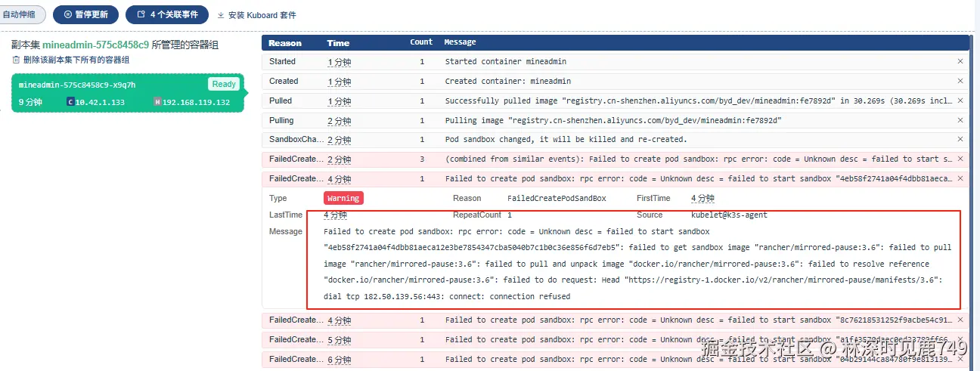The width and height of the screenshot is (980, 371).
Task: Click container IP icon C before 10.42.1.133
Action: point(70,102)
